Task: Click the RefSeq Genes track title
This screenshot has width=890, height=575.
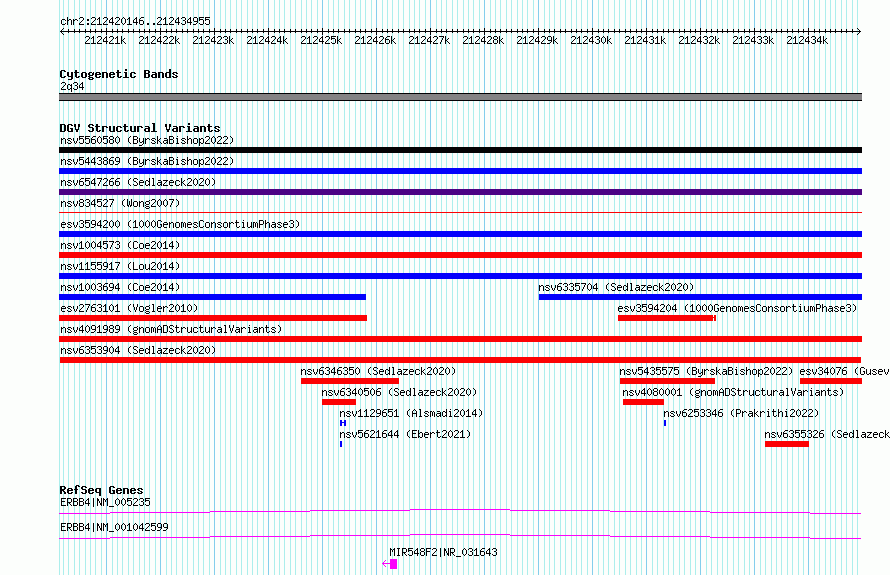Action: tap(101, 490)
